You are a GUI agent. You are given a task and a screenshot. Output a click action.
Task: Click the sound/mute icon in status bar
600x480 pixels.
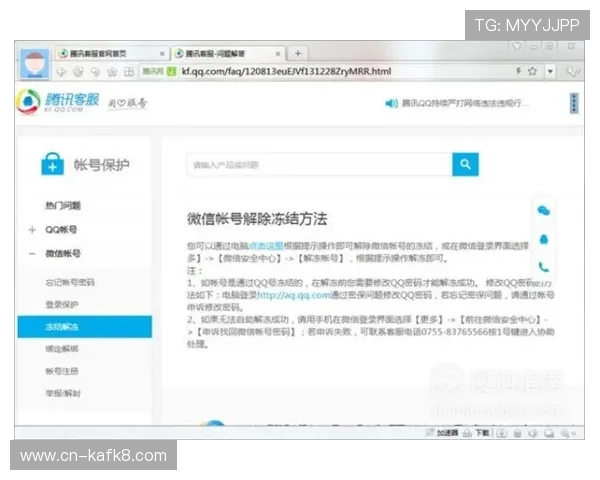coord(533,433)
